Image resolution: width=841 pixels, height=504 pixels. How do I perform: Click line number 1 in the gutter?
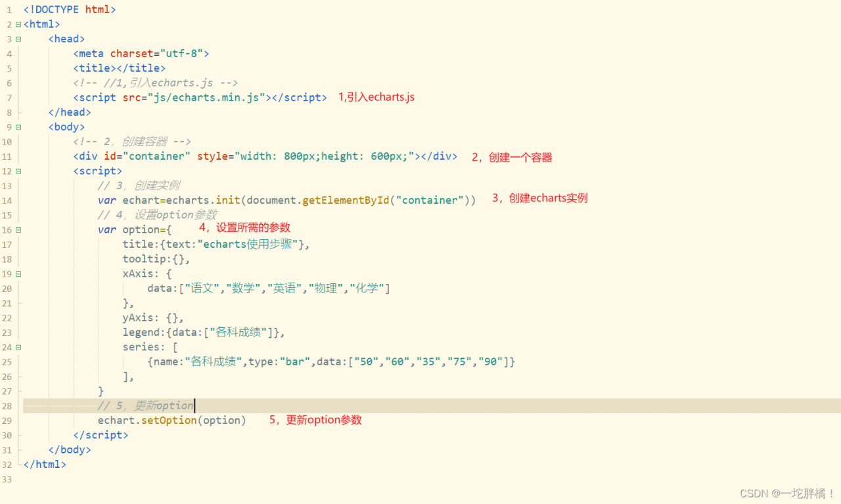pyautogui.click(x=9, y=11)
